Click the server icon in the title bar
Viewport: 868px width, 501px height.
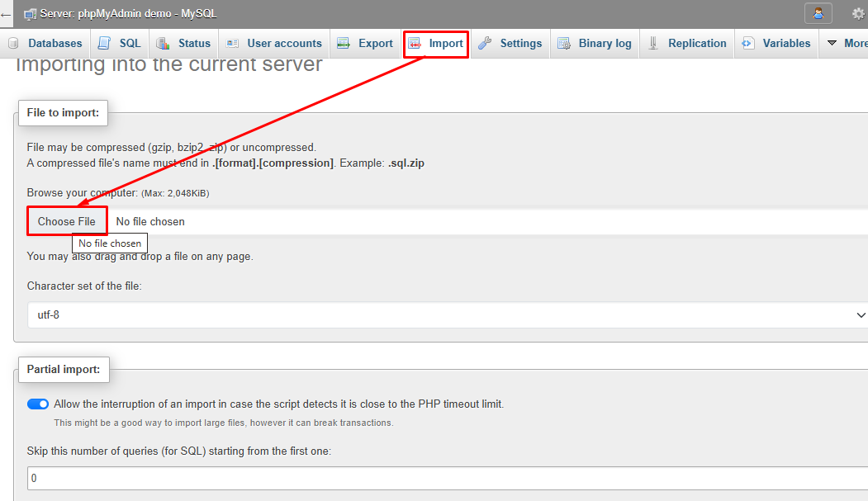coord(31,14)
